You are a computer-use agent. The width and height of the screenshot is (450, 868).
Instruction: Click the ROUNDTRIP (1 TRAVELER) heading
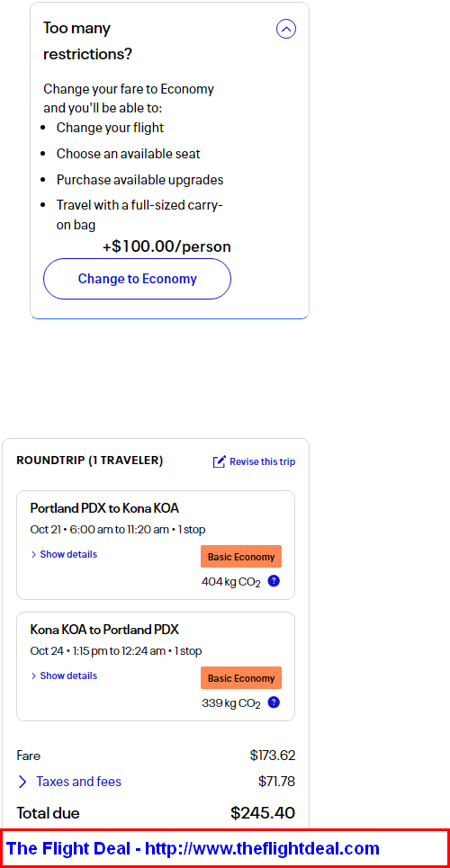click(90, 461)
